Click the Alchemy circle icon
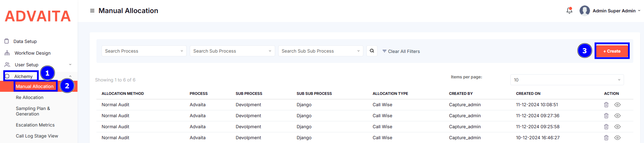Viewport: 644px width, 143px height. point(7,76)
